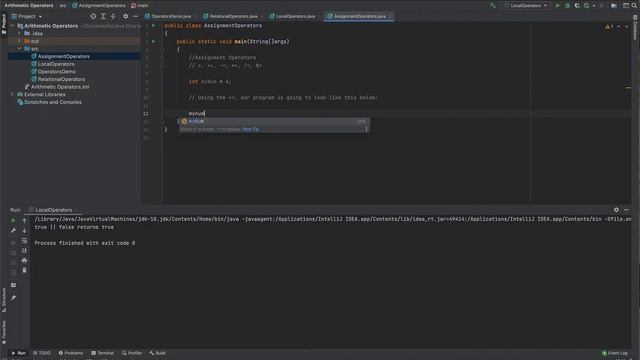The image size is (640, 360).
Task: Open the Problems tool window
Action: point(71,353)
